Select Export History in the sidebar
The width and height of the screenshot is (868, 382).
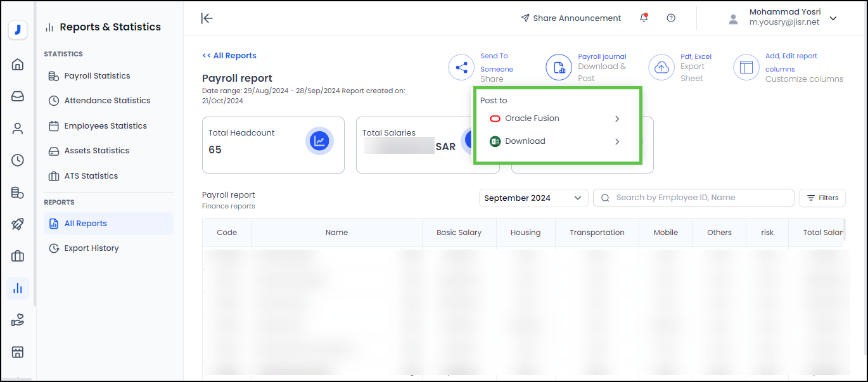[x=91, y=248]
